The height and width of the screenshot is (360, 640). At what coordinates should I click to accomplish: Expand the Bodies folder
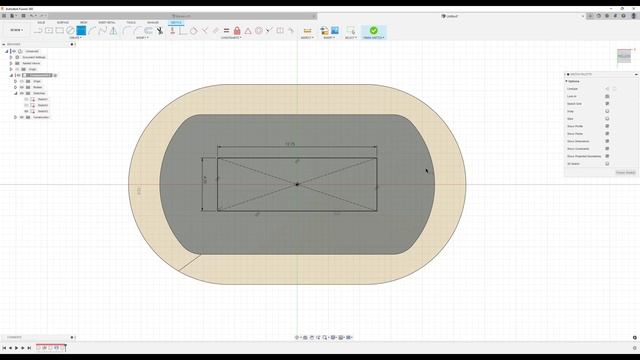pyautogui.click(x=16, y=87)
